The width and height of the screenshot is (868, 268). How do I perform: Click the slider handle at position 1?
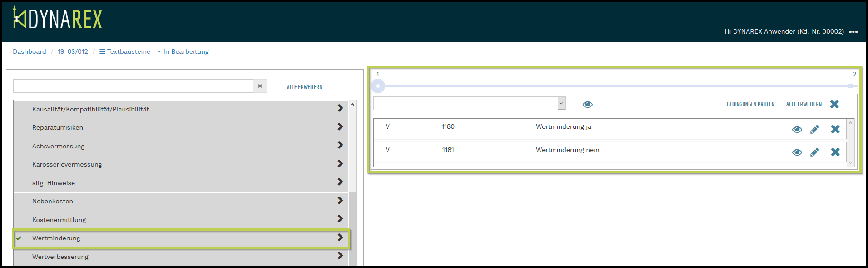(x=377, y=86)
